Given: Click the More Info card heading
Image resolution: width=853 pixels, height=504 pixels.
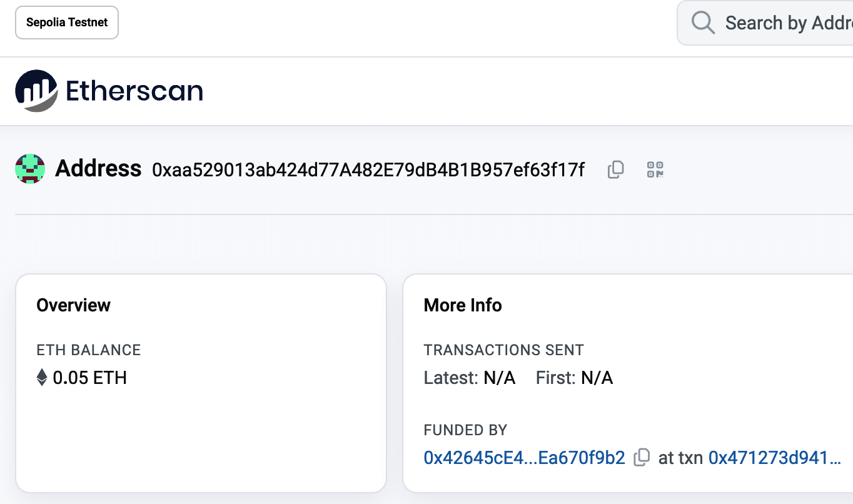Looking at the screenshot, I should (463, 305).
